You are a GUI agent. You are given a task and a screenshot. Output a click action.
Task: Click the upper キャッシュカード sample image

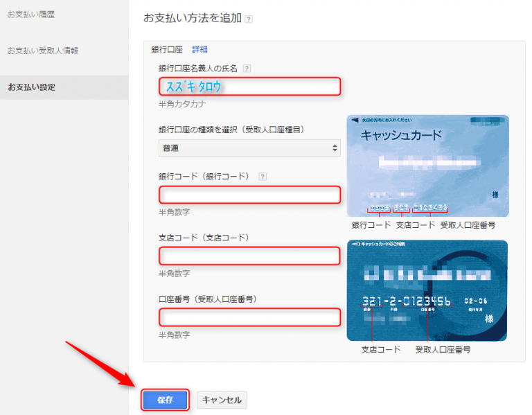pos(427,166)
